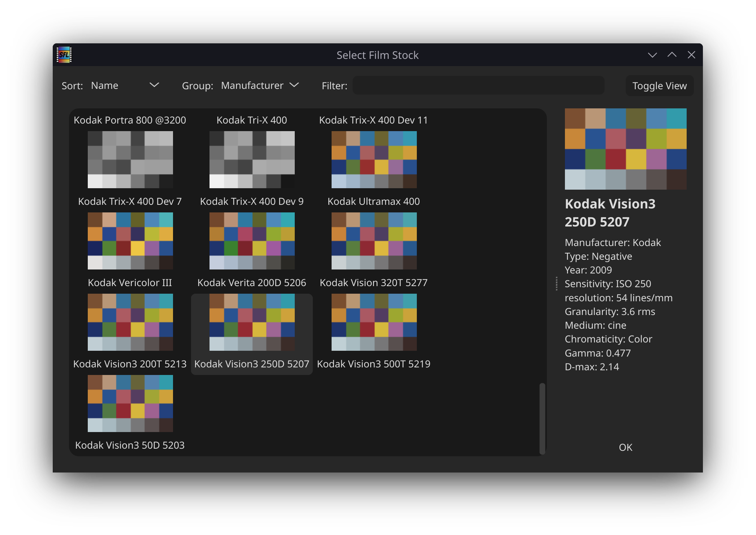Screen dimensions: 756x535
Task: Click the Kodak Vision3 250D 5207 heading
Action: pyautogui.click(x=610, y=213)
